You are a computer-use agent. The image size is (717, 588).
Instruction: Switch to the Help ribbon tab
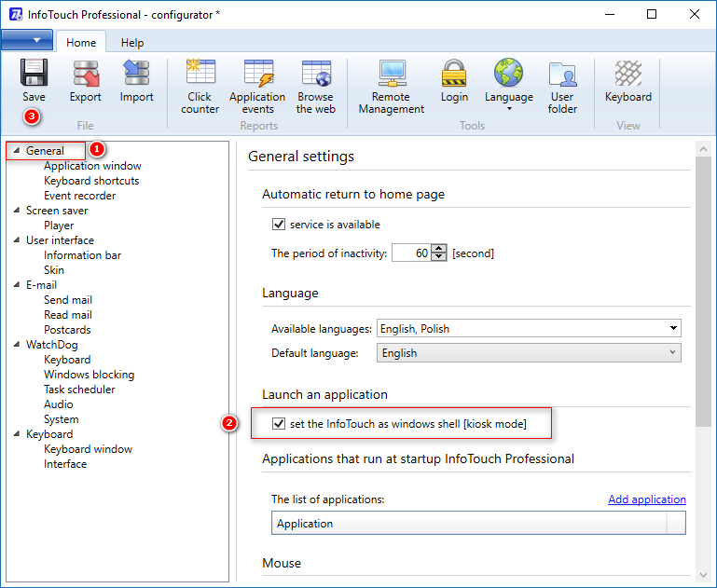point(132,43)
